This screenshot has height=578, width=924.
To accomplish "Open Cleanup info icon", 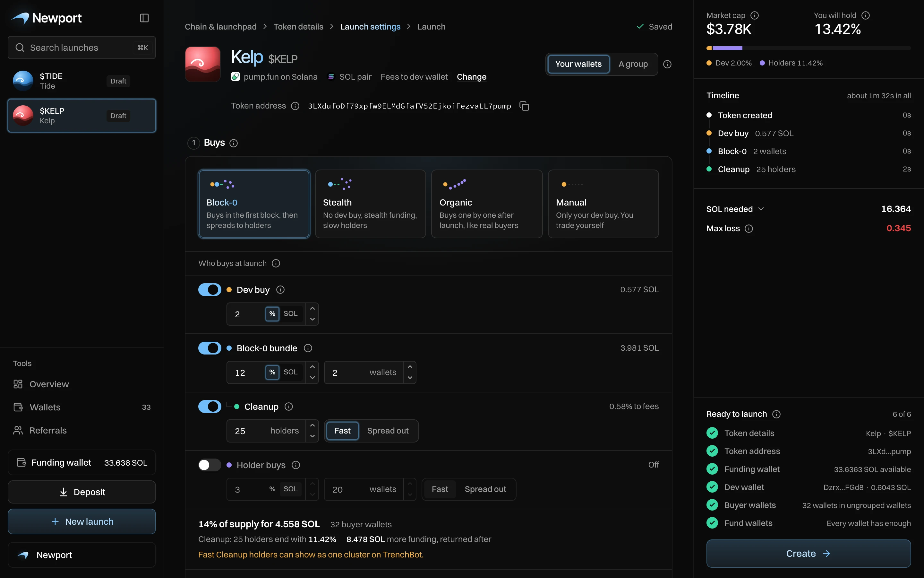I will (x=289, y=407).
